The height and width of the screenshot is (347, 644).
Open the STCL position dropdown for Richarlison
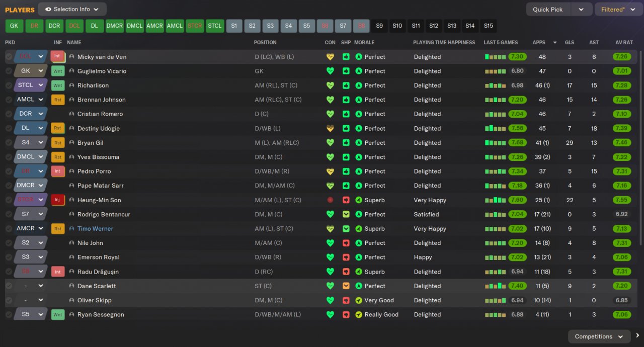pos(31,85)
